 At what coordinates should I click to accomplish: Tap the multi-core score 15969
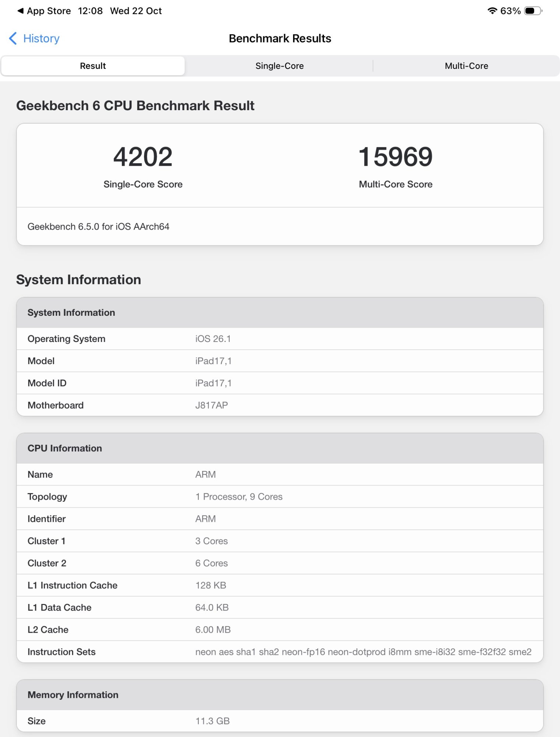(396, 157)
